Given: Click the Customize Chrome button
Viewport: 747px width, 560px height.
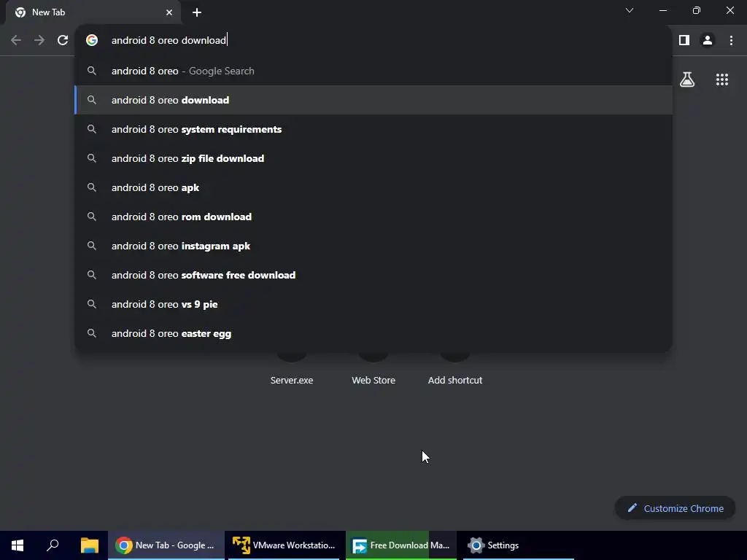Looking at the screenshot, I should [675, 508].
